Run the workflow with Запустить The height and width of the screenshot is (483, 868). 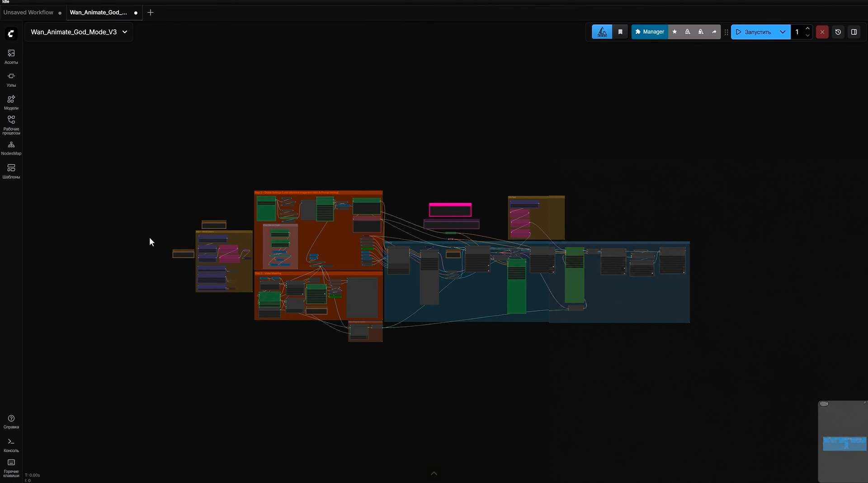[754, 32]
